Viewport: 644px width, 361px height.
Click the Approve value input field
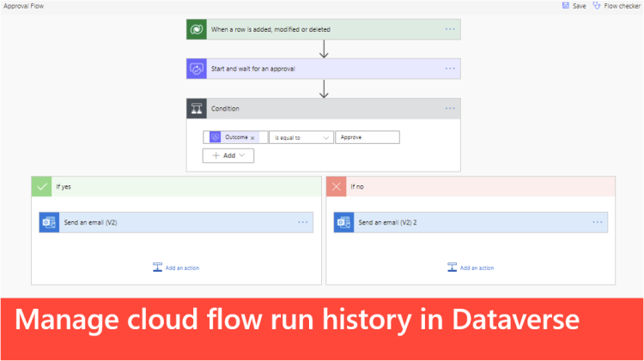(368, 137)
